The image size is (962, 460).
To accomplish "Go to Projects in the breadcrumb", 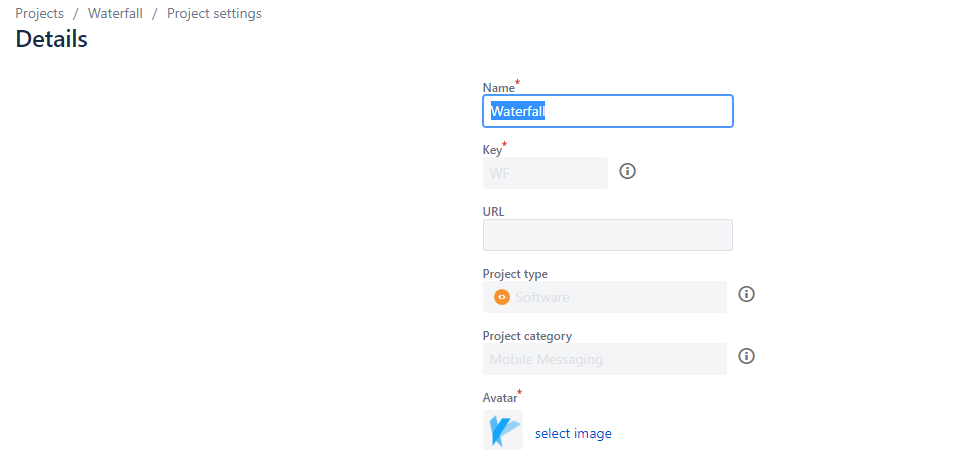I will click(x=39, y=14).
